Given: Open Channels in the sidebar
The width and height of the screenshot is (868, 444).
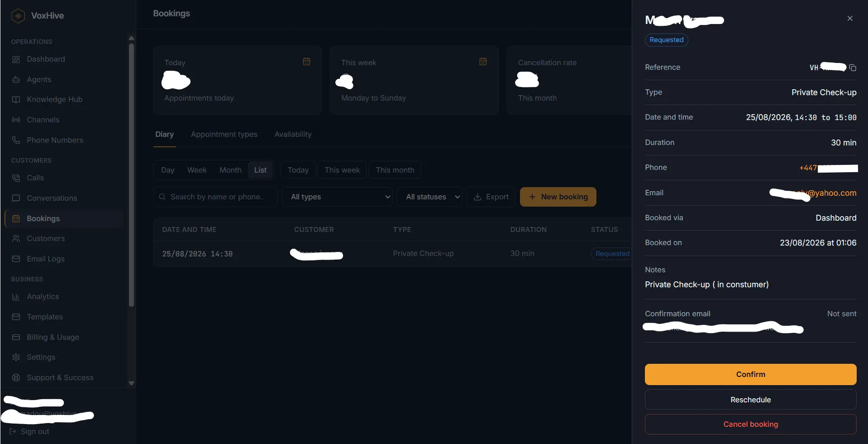Looking at the screenshot, I should click(x=43, y=120).
